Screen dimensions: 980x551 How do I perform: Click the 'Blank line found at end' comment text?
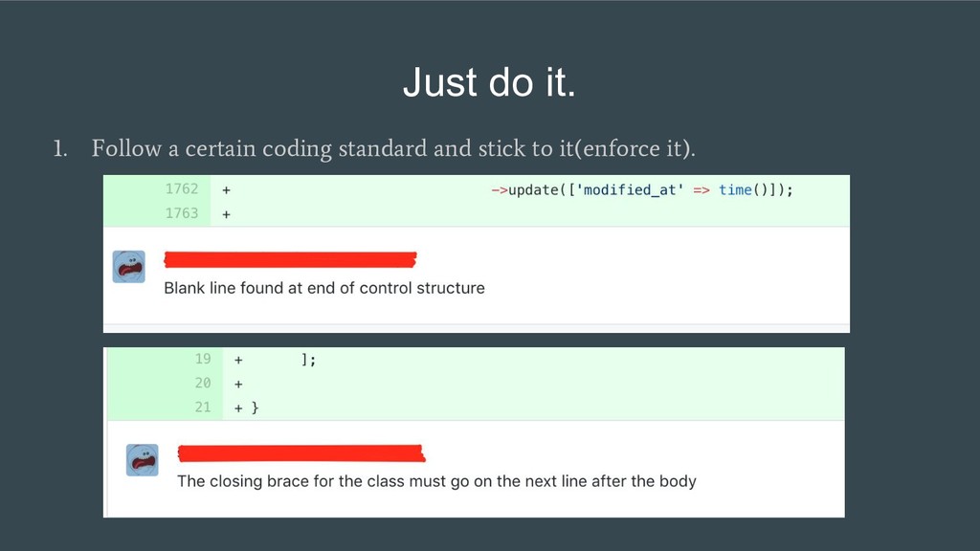point(324,288)
